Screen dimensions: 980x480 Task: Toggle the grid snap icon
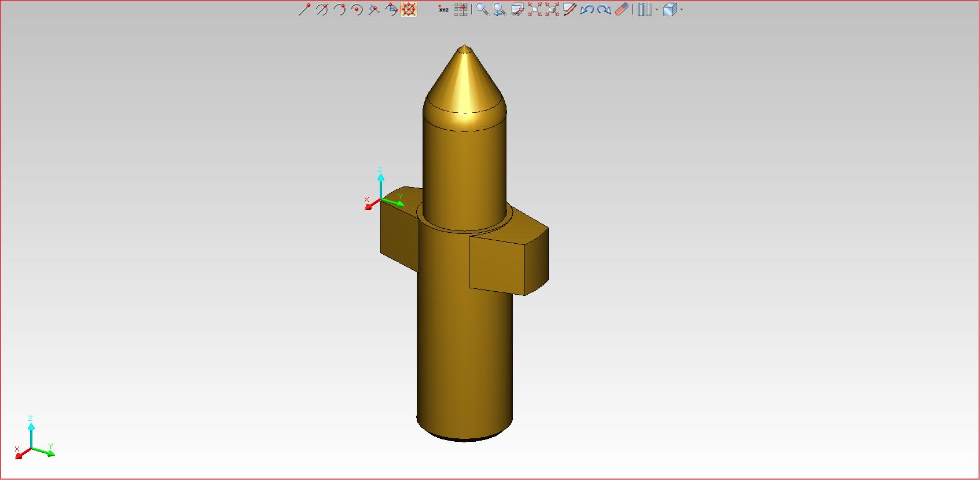(x=461, y=9)
